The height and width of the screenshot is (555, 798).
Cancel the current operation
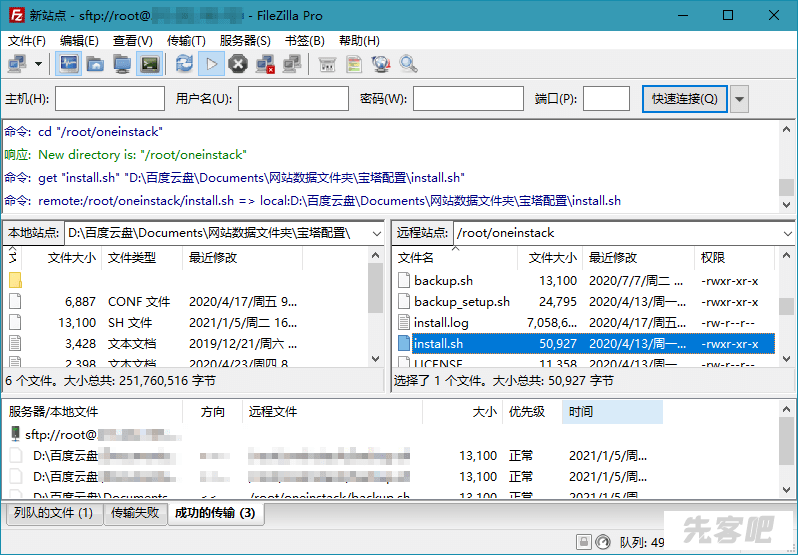pos(238,64)
